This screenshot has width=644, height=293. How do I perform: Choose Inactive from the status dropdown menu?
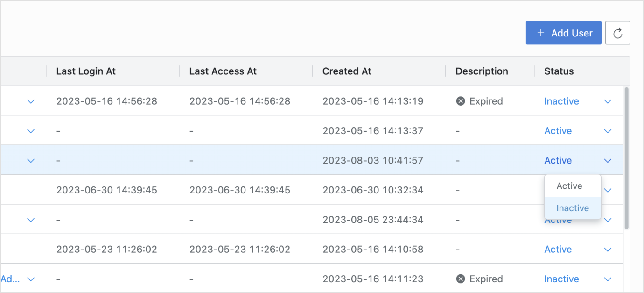click(x=573, y=208)
